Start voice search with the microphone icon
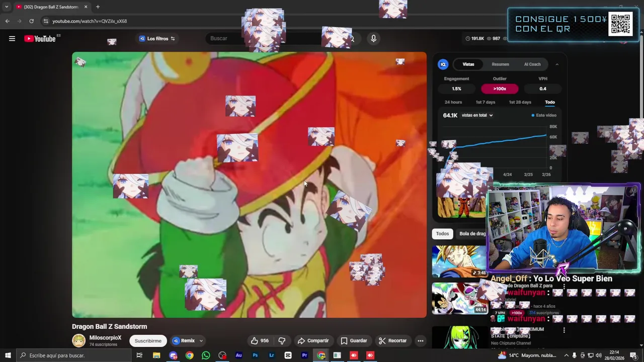The height and width of the screenshot is (362, 644). pos(373,38)
